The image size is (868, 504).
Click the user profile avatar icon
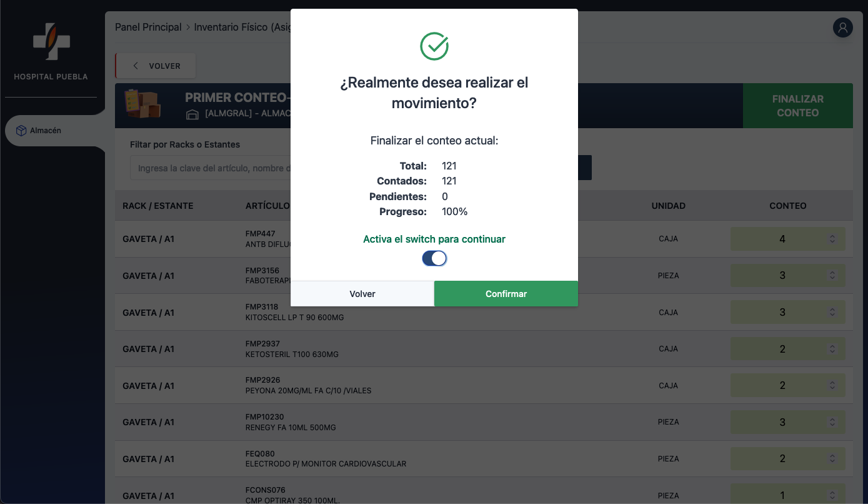pos(842,28)
